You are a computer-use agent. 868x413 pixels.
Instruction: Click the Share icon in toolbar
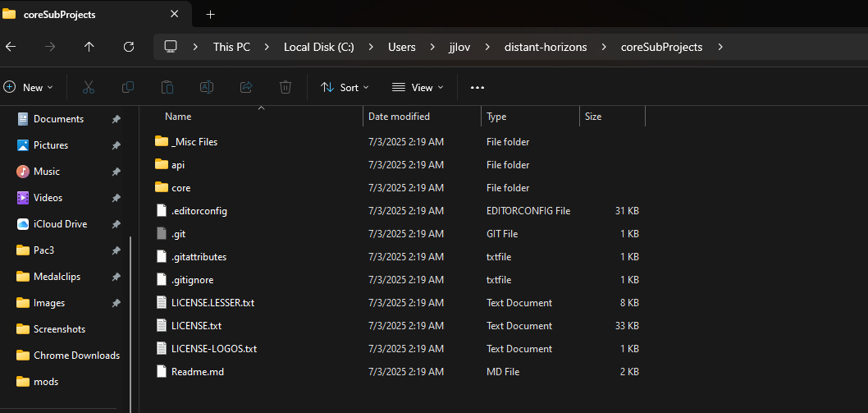(246, 87)
